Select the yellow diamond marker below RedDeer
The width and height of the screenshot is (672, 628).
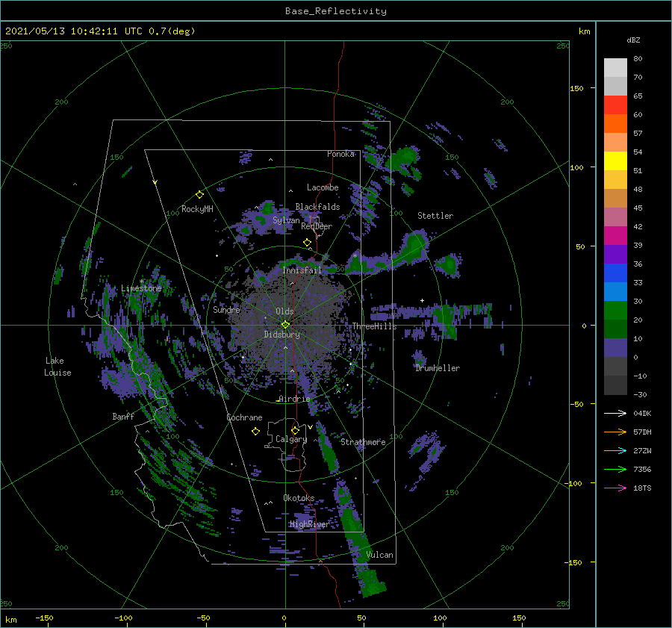pos(308,243)
